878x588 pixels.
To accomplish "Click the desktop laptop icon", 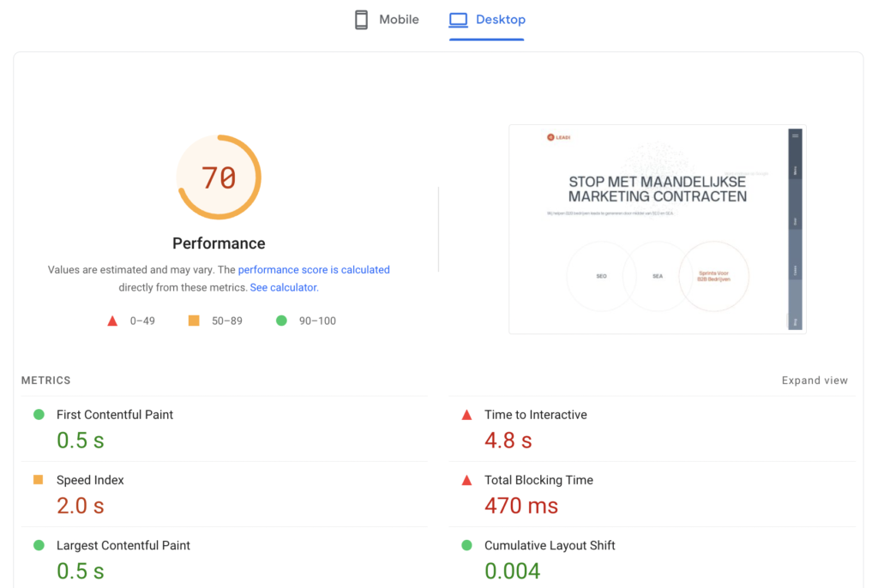I will coord(458,20).
